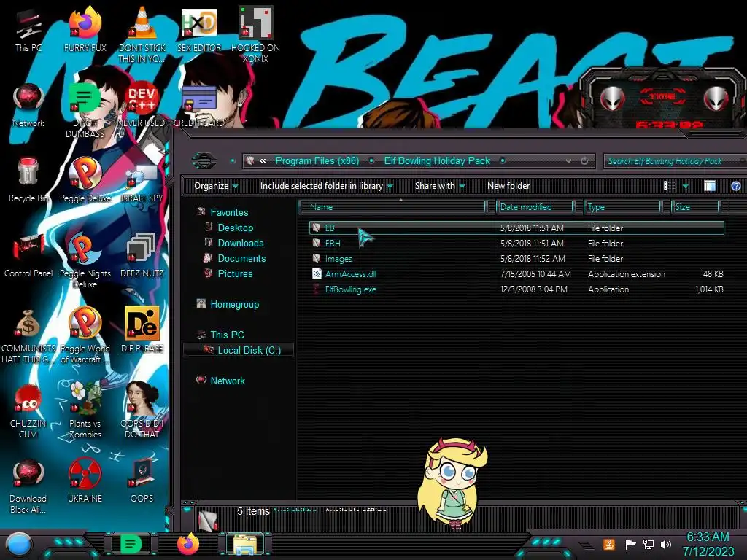Click the Search Elf Bowling Holiday Pack field
Viewport: 747px width, 560px height.
(675, 161)
